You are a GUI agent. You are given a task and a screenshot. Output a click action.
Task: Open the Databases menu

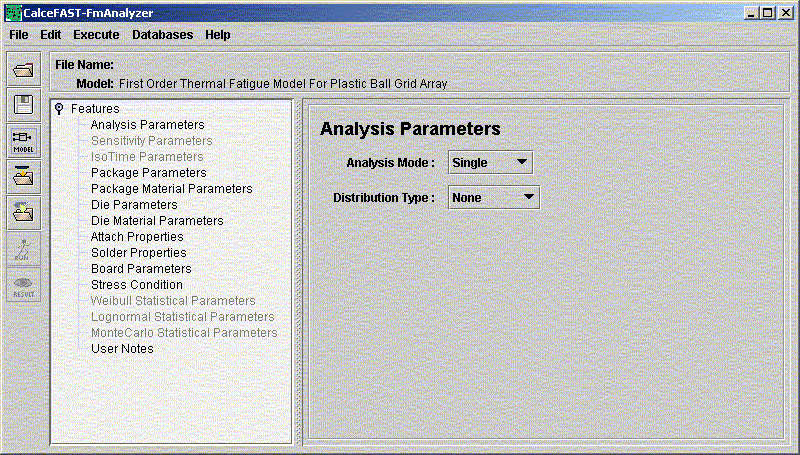pyautogui.click(x=162, y=34)
